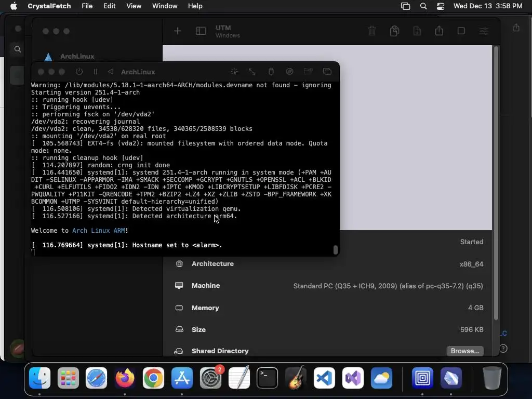Open the App Store from the Dock
Screen dimensions: 532x399
[182, 378]
